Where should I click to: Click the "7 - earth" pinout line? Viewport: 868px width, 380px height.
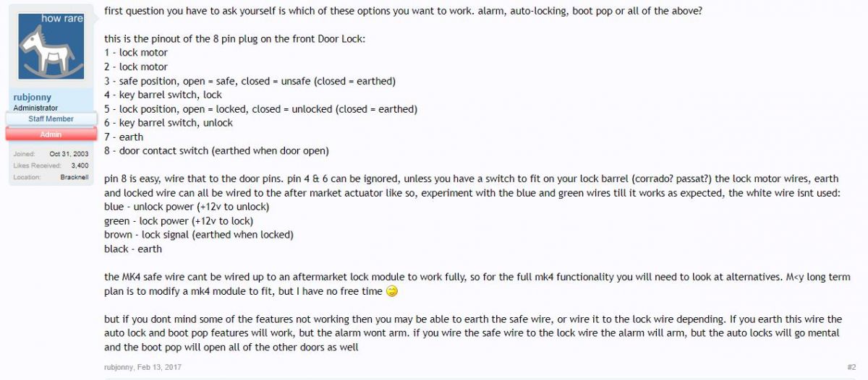click(x=124, y=137)
